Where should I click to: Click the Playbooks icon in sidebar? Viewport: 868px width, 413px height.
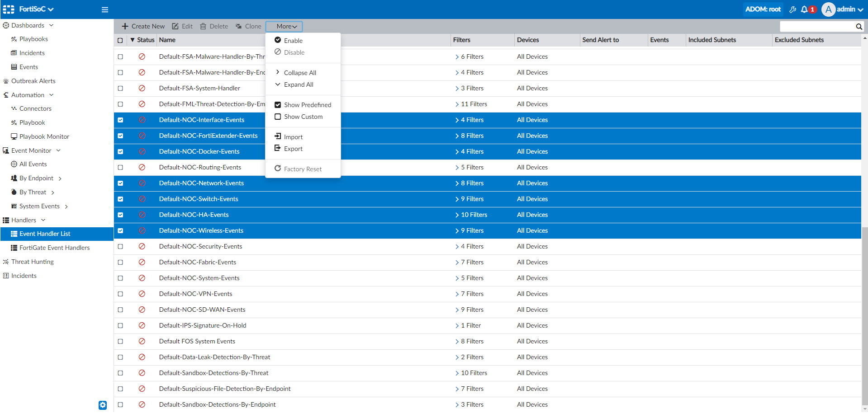coord(14,39)
